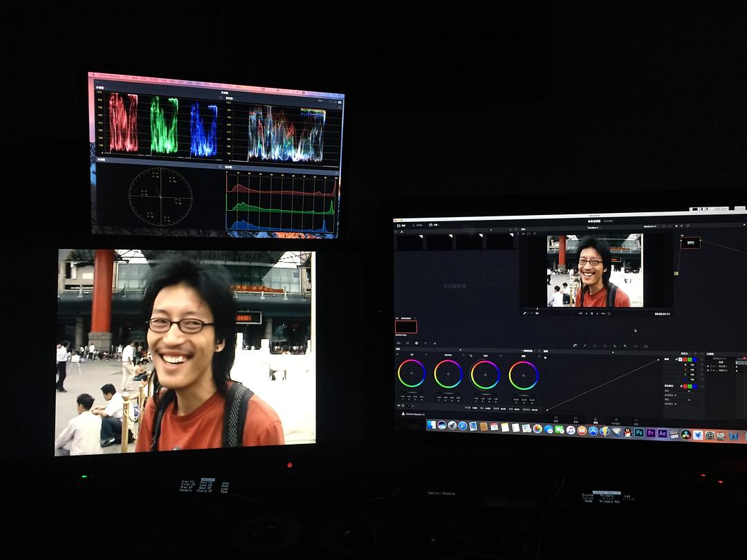This screenshot has width=747, height=560.
Task: Switch to the Color page tab
Action: [595, 420]
